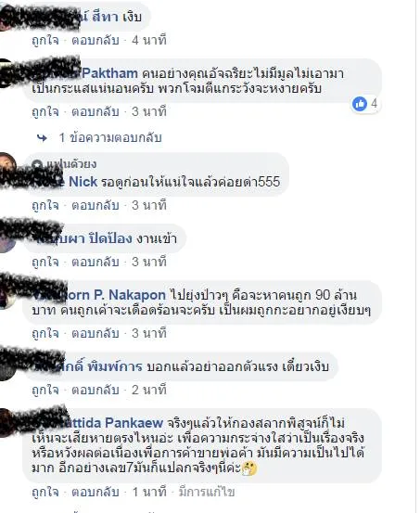The image size is (420, 513).
Task: Click the blue like reaction icon
Action: tap(360, 104)
